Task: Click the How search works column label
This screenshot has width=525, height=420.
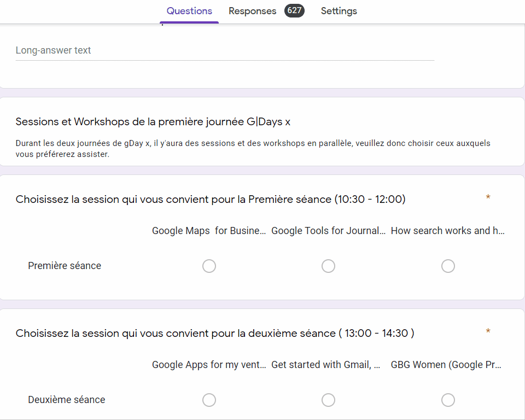Action: (447, 231)
